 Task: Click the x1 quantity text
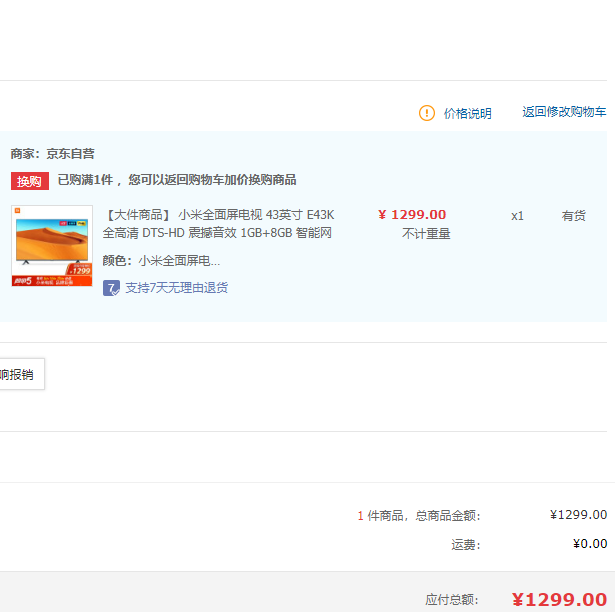pos(517,216)
